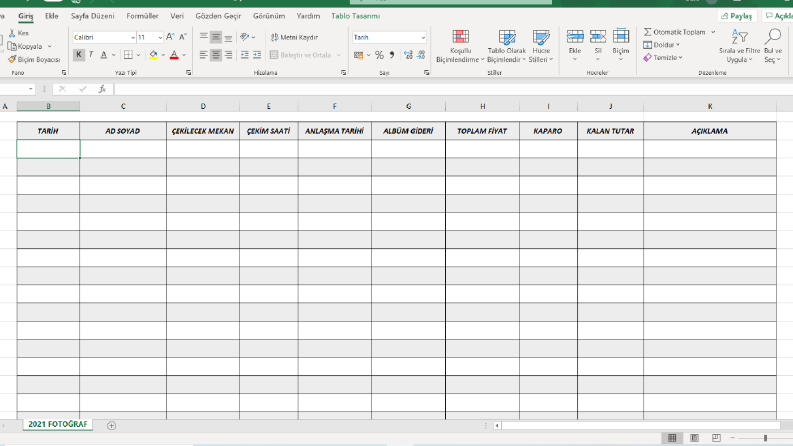
Task: Click the borders icon
Action: coord(128,55)
